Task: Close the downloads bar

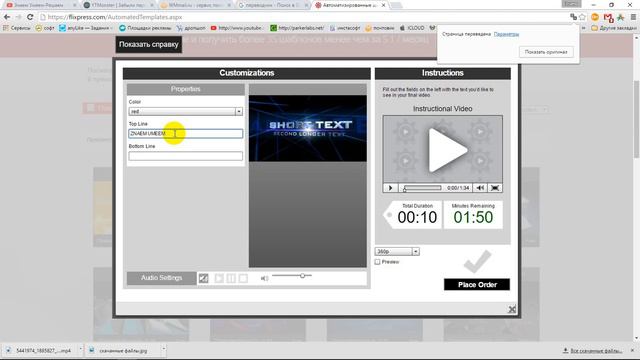Action: point(632,351)
